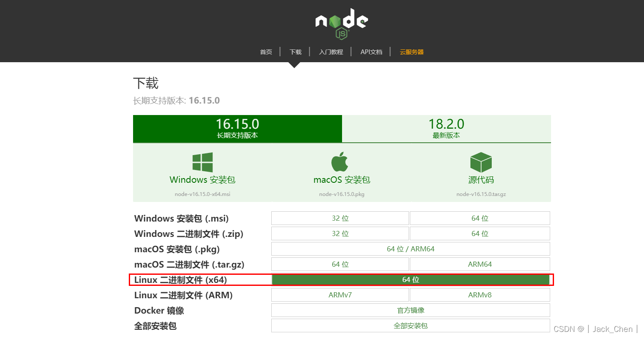This screenshot has width=644, height=337.
Task: Download macOS .pkg 64 位 / ARM64
Action: (411, 249)
